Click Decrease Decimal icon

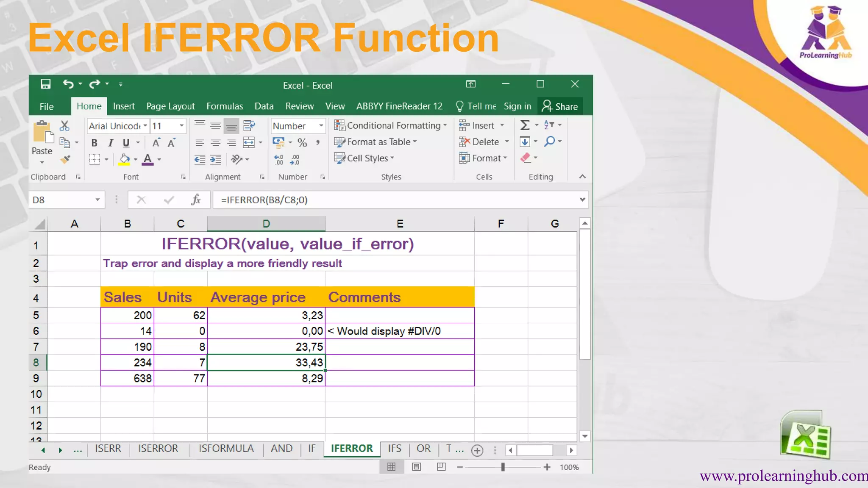point(295,159)
